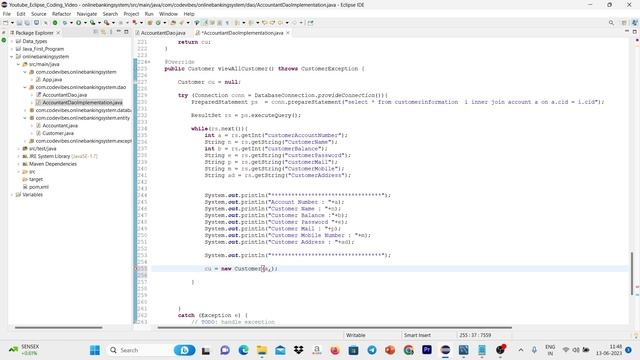The height and width of the screenshot is (360, 640).
Task: Select the Package Explorer tab
Action: (x=34, y=33)
